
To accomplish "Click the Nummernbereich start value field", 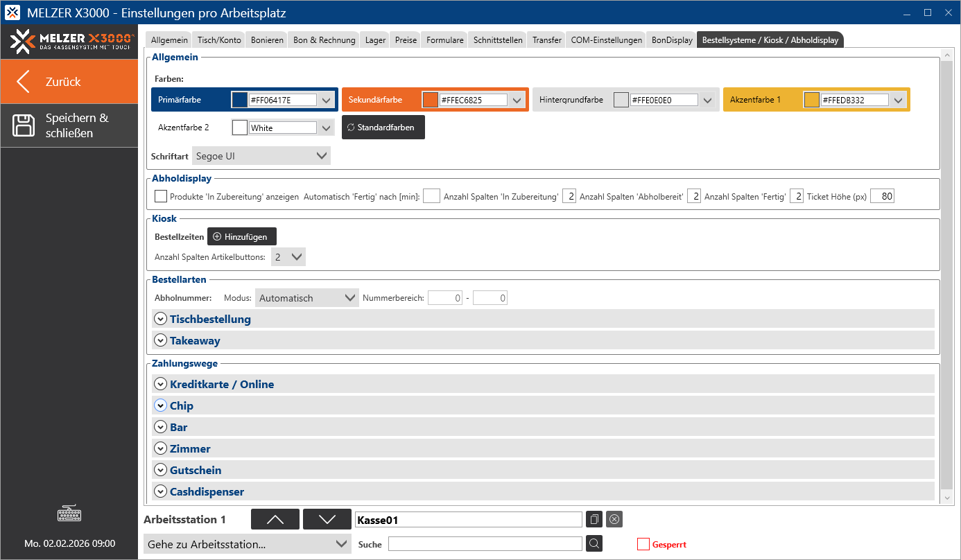I will (445, 298).
